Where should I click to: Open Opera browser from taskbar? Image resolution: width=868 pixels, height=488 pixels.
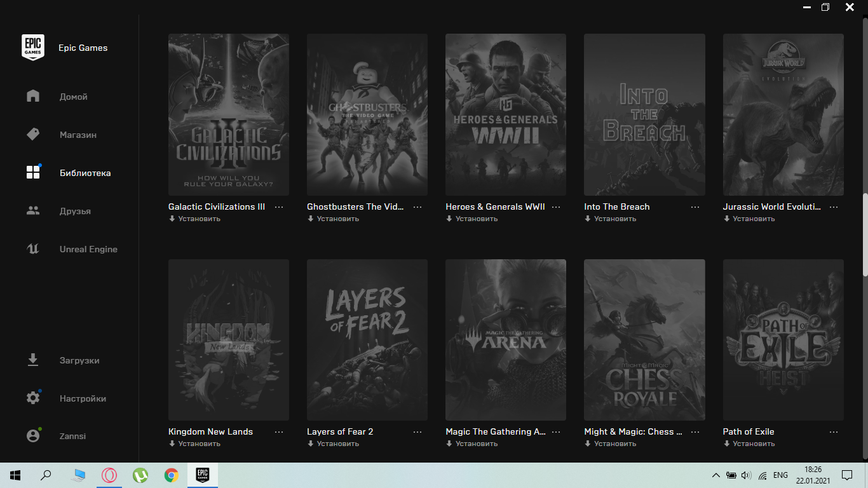tap(109, 475)
